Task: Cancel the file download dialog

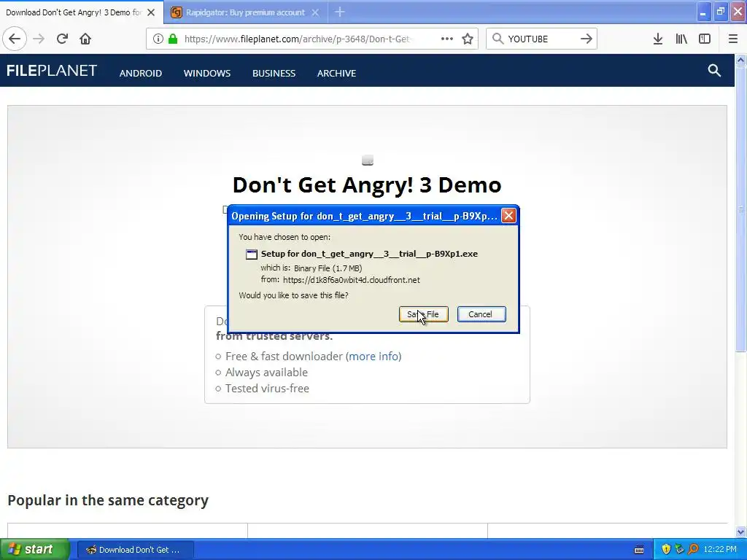Action: click(481, 314)
